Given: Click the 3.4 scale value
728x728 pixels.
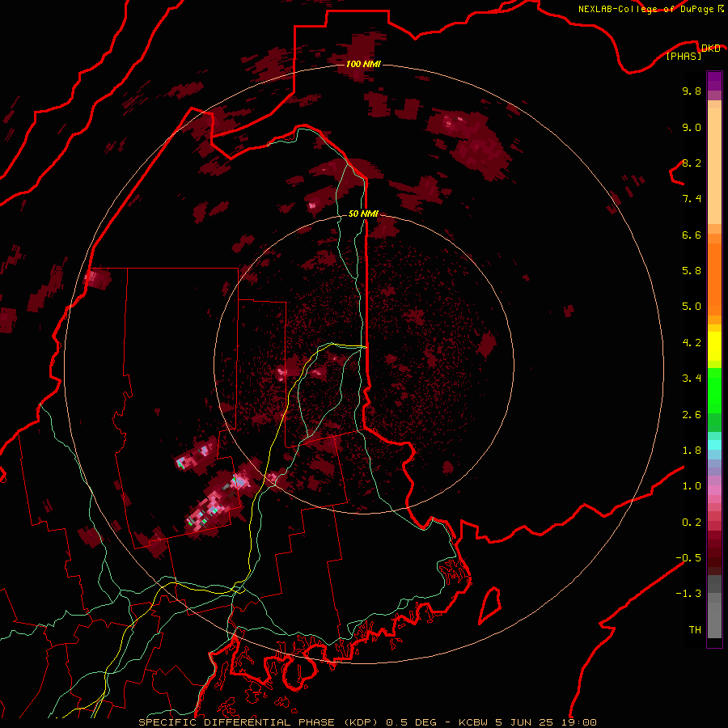Looking at the screenshot, I should [x=692, y=378].
